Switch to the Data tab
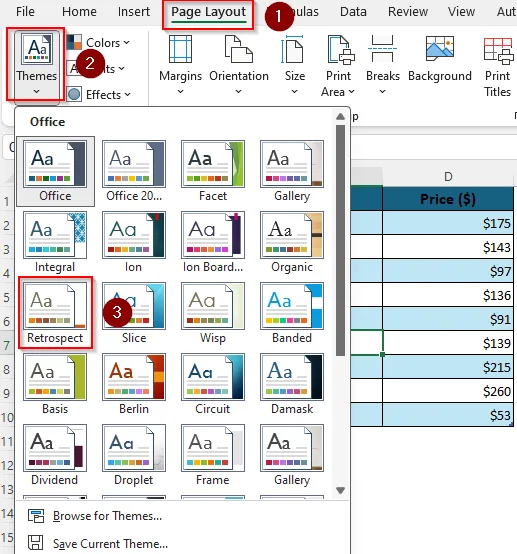The height and width of the screenshot is (554, 517). click(x=353, y=12)
